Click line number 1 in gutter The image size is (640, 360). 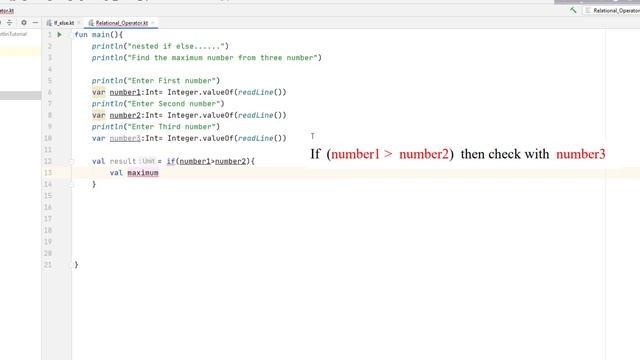point(50,35)
